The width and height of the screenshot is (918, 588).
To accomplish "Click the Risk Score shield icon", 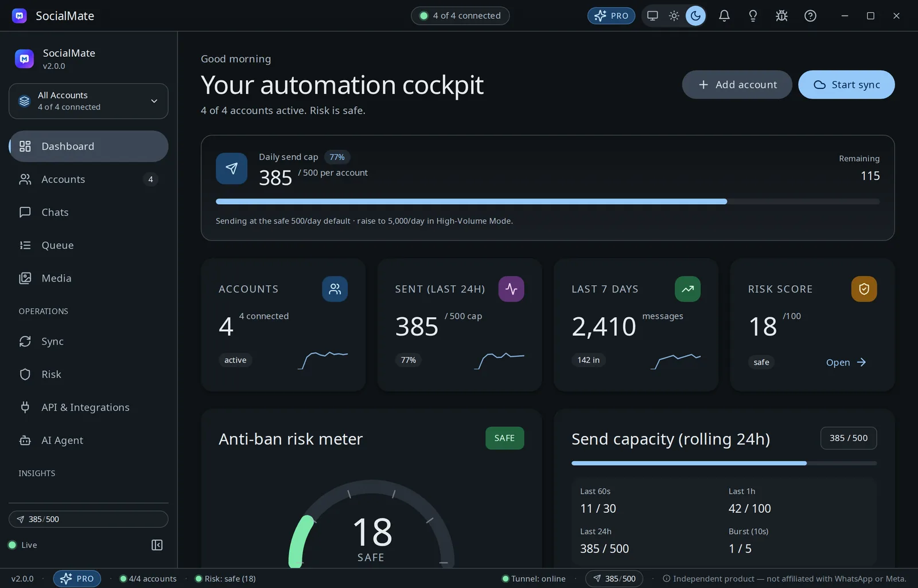I will pos(864,289).
